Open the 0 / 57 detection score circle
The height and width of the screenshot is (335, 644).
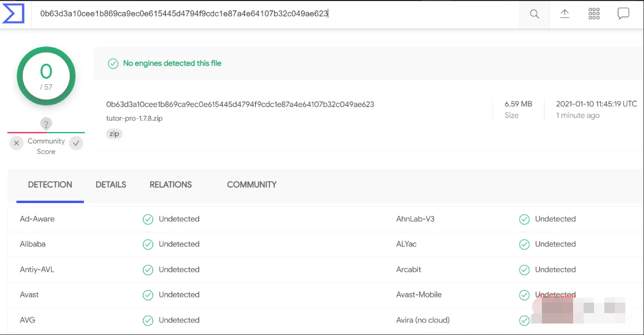click(x=46, y=76)
